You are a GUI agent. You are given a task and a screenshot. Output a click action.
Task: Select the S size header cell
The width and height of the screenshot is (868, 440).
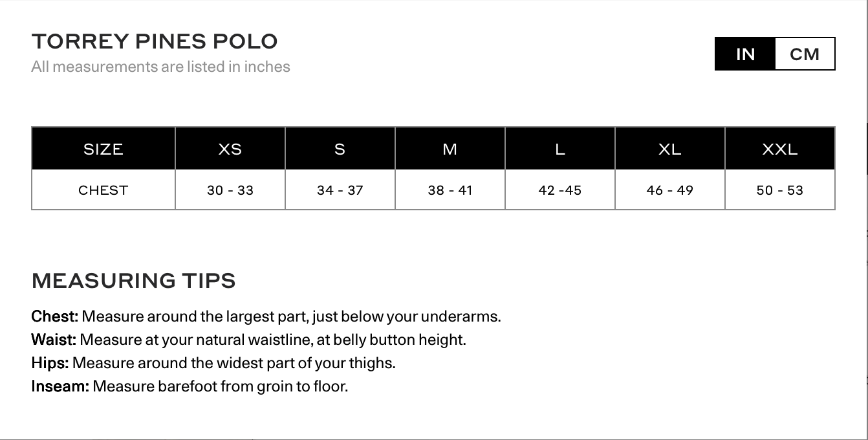340,149
